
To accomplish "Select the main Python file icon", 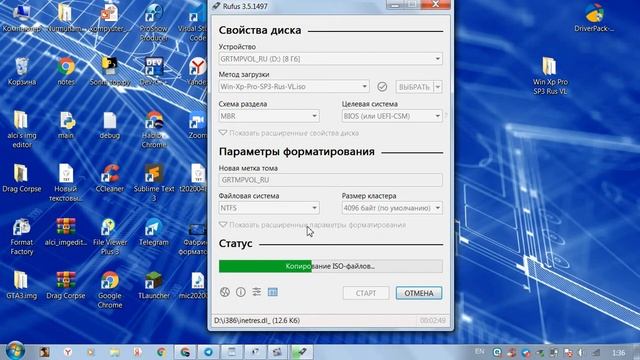I will coord(66,125).
